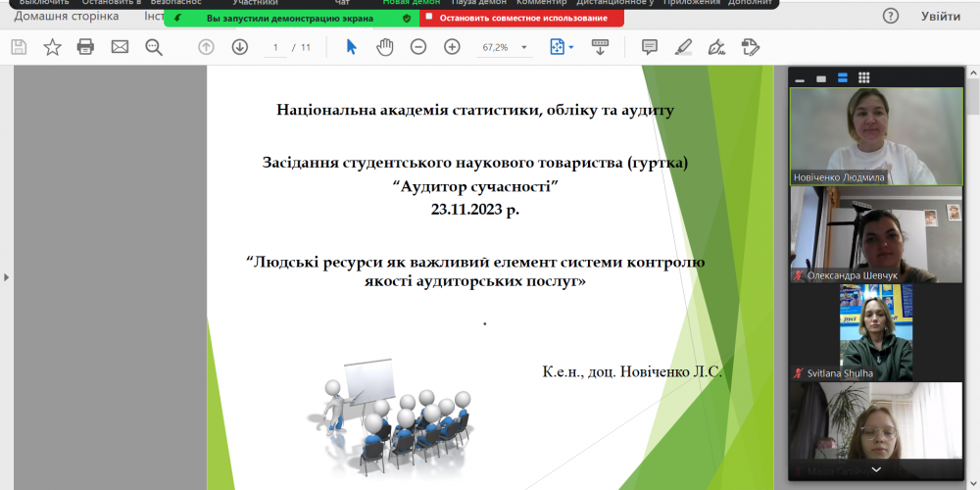Collapse the Zoom video panel to minimized strip

(x=800, y=78)
